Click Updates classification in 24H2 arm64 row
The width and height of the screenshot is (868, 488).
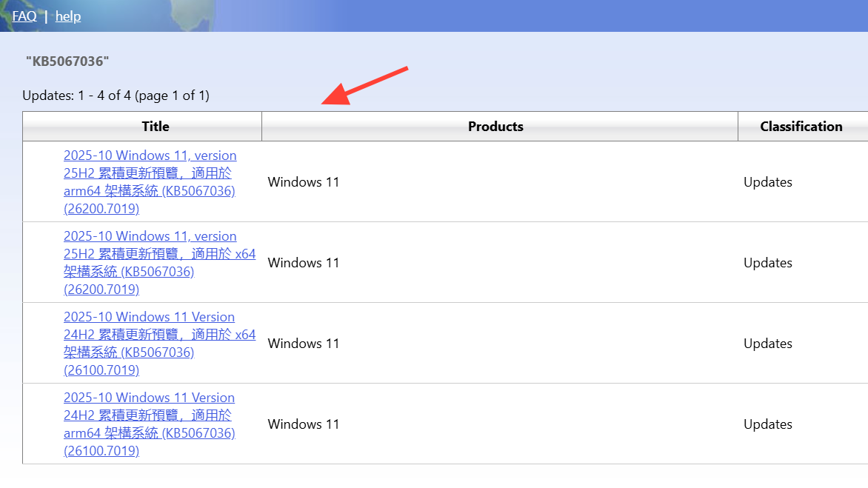coord(768,424)
